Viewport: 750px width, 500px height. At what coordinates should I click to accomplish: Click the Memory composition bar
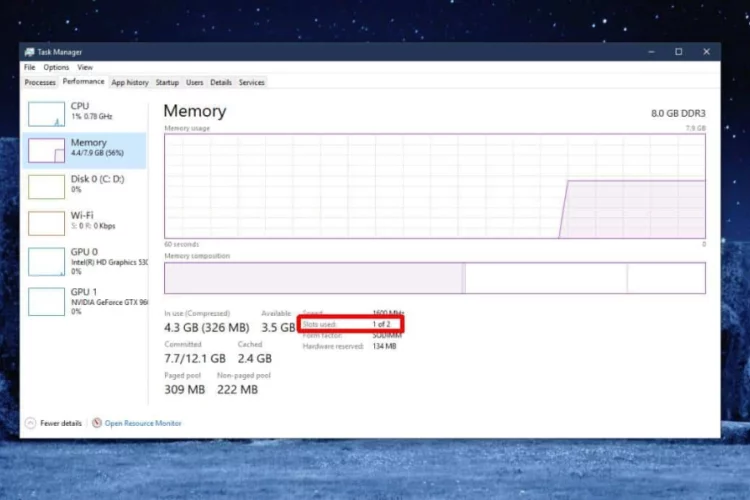click(435, 278)
